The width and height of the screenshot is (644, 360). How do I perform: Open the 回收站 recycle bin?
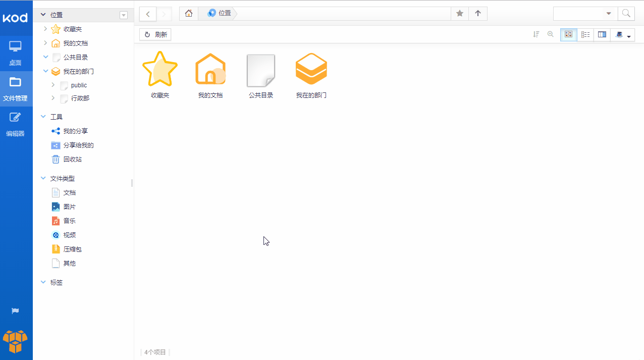tap(72, 160)
